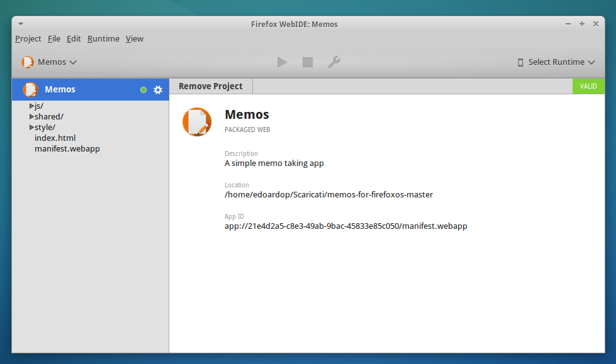This screenshot has height=364, width=616.
Task: Select manifest.webapp in the file tree
Action: pyautogui.click(x=67, y=148)
